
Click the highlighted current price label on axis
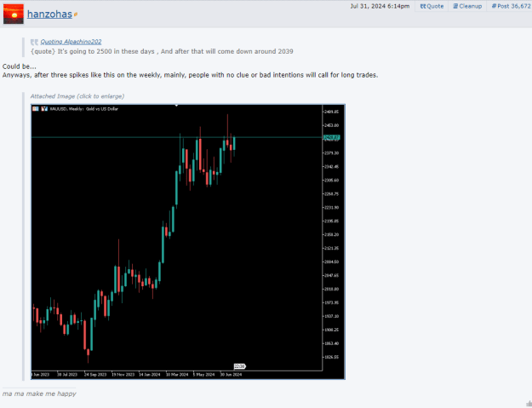331,137
